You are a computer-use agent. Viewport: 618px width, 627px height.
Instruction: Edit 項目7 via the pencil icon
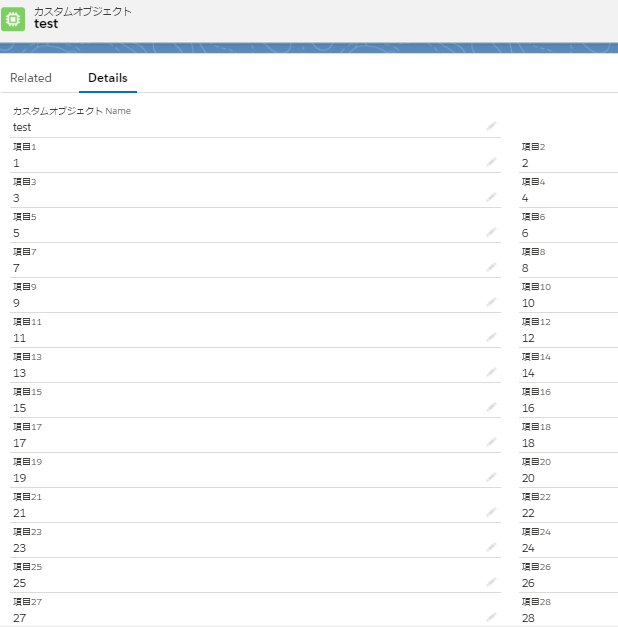click(x=491, y=267)
